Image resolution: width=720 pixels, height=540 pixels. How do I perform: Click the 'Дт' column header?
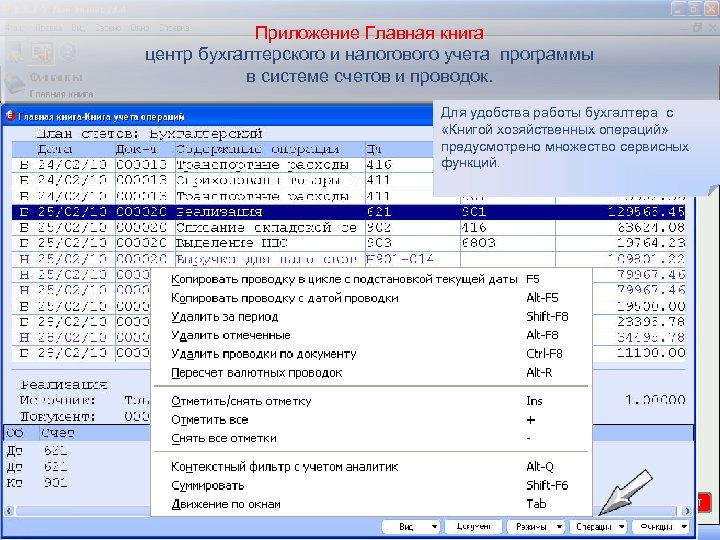click(x=374, y=149)
